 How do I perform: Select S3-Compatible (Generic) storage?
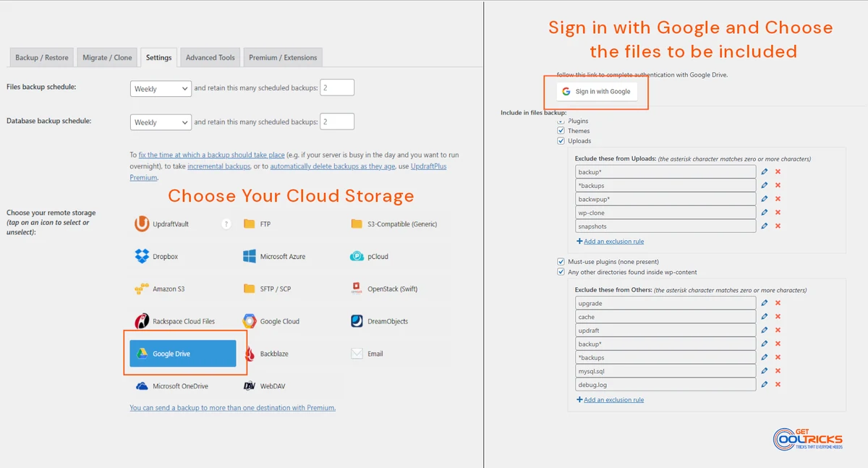393,224
